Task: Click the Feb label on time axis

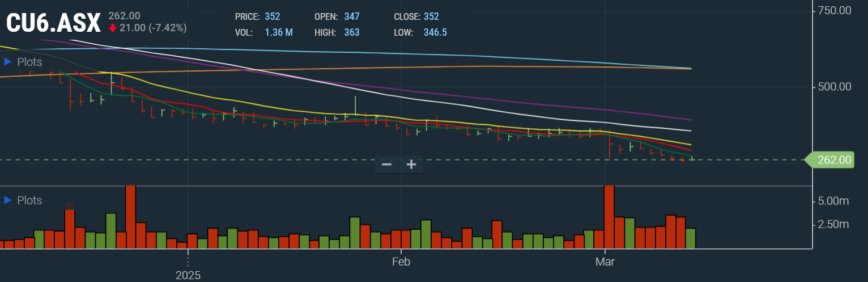Action: tap(401, 262)
